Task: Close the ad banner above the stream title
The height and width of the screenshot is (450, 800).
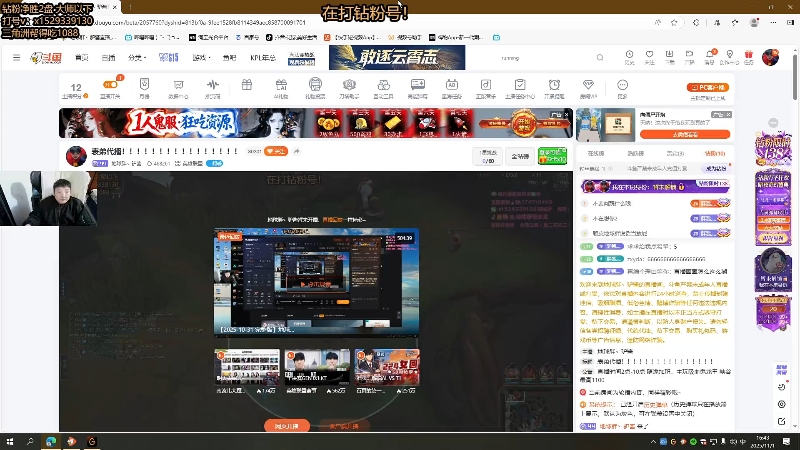Action: (x=566, y=114)
